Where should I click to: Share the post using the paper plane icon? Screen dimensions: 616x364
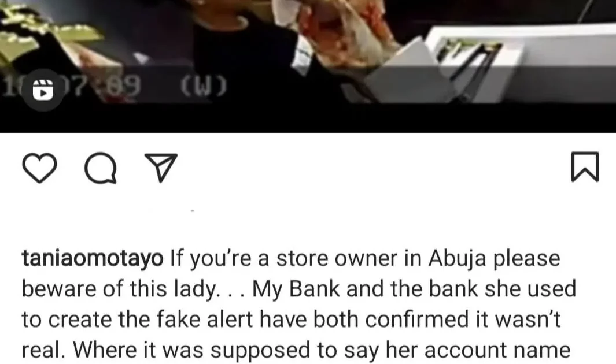(x=161, y=168)
